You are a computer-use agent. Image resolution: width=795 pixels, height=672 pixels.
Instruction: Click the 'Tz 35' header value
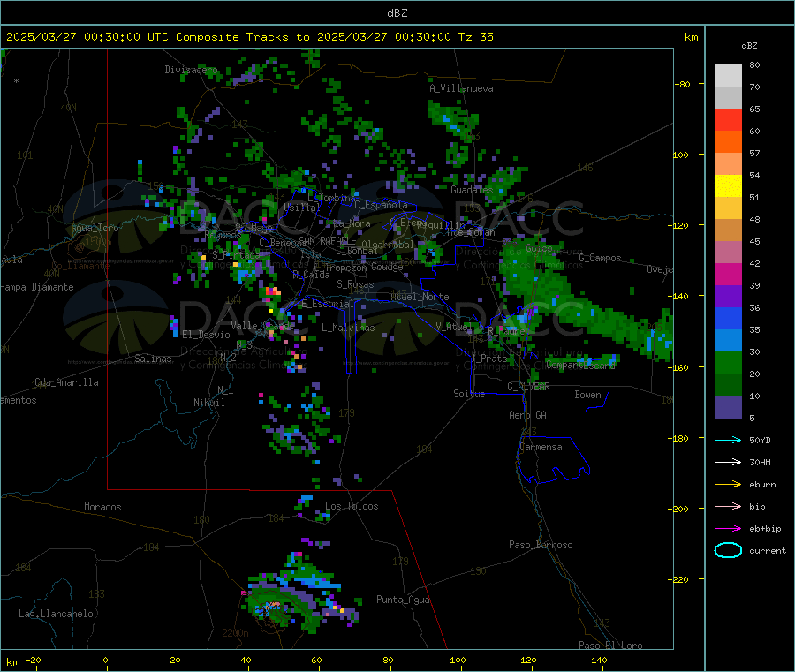click(475, 37)
